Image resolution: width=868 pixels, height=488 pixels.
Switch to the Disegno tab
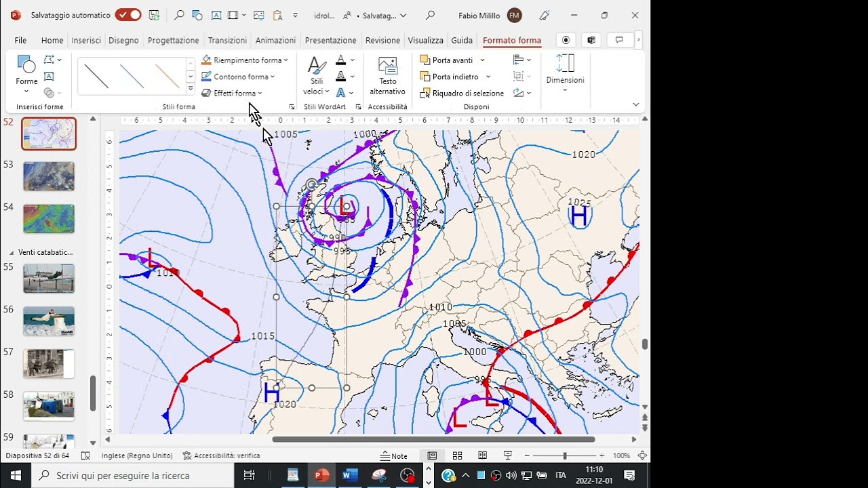coord(123,40)
